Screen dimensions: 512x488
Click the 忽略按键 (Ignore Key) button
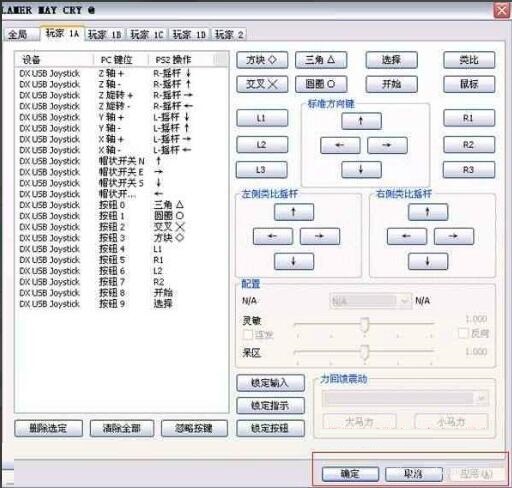click(194, 428)
